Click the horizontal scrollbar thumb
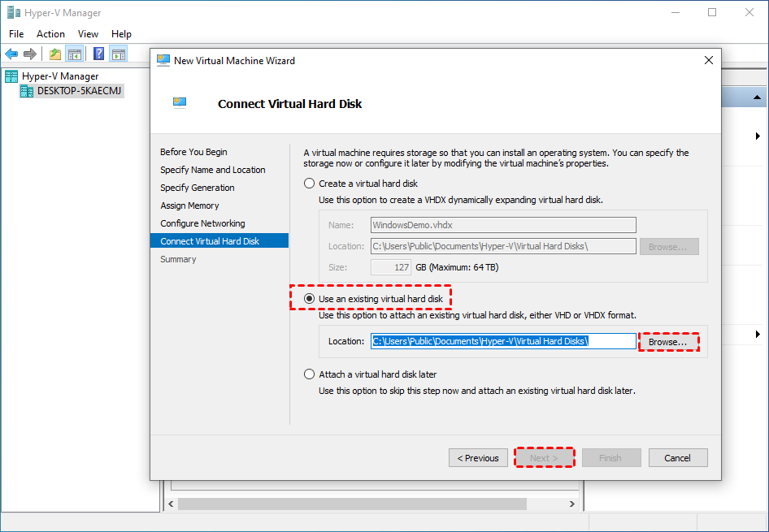The image size is (769, 532). coord(352,504)
